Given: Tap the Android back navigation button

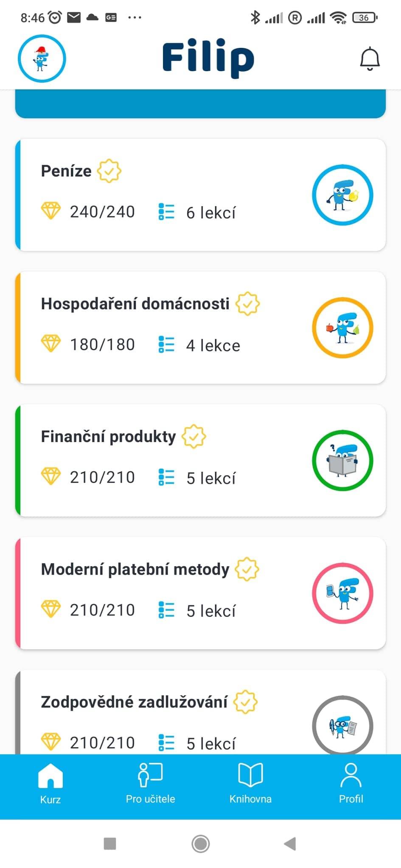Looking at the screenshot, I should (x=290, y=843).
